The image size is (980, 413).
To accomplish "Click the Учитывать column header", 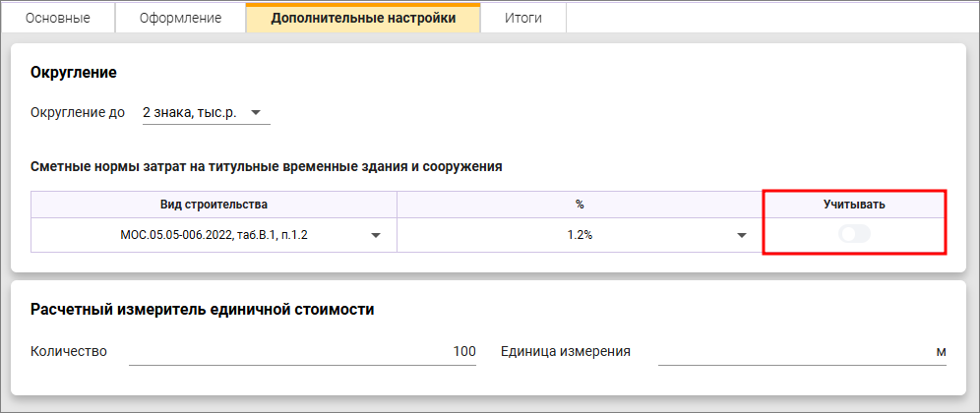I will 854,204.
